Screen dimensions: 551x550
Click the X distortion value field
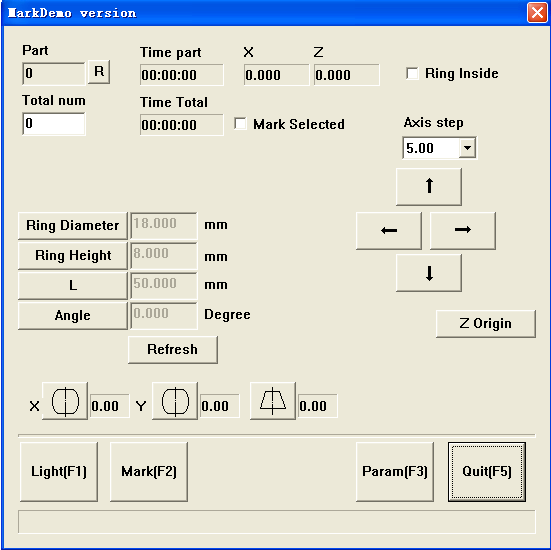(x=110, y=406)
